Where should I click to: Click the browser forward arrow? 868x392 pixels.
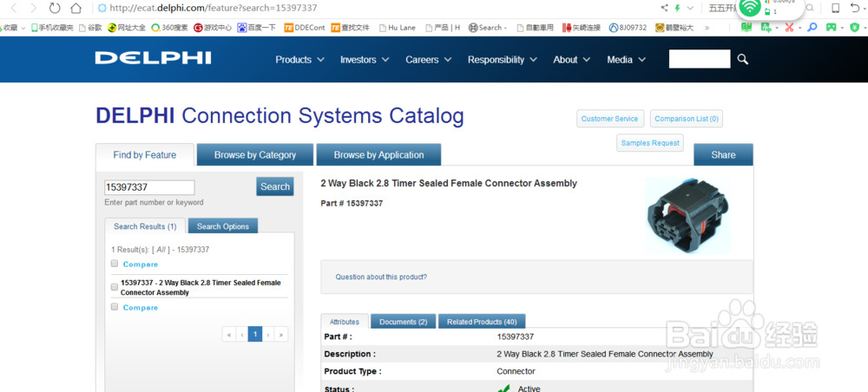click(x=34, y=8)
